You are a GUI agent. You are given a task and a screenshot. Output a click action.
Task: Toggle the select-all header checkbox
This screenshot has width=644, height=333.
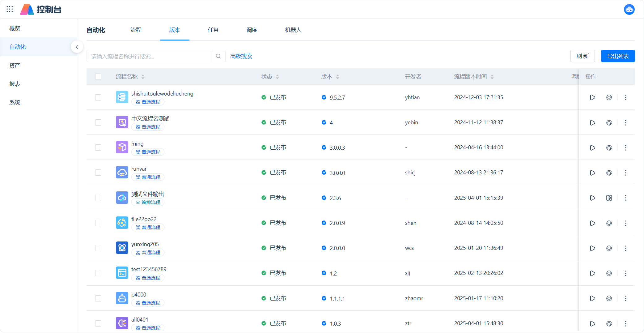[98, 77]
